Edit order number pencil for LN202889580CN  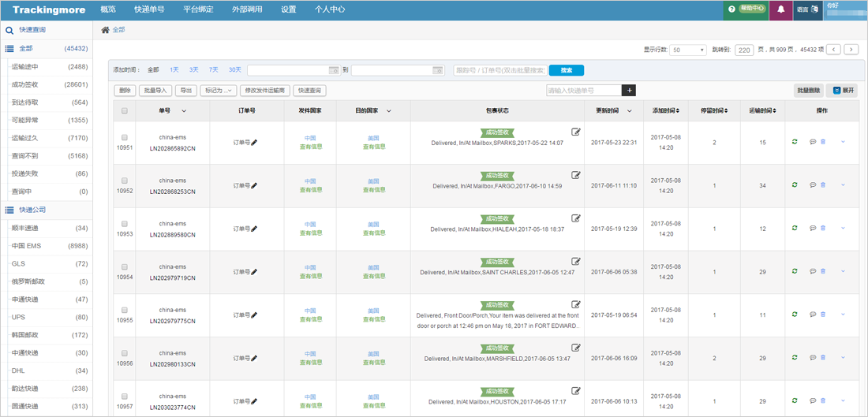(254, 229)
